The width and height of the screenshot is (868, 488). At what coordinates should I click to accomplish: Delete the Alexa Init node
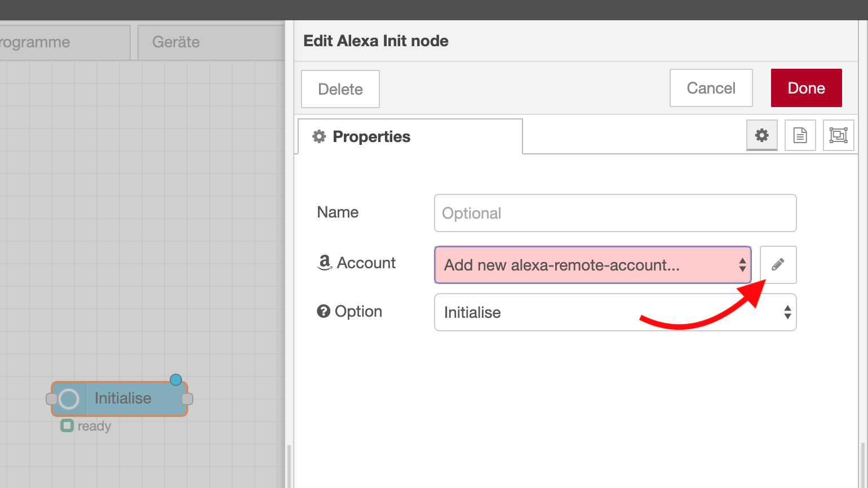340,89
